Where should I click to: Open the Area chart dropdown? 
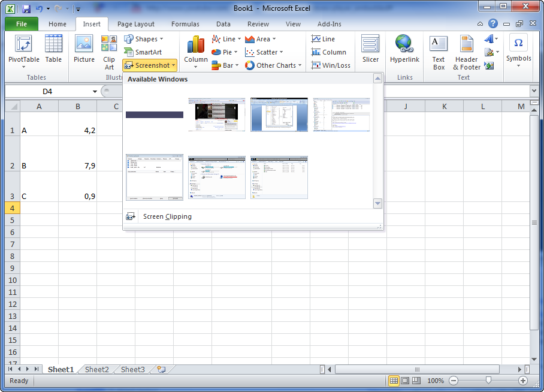point(261,39)
